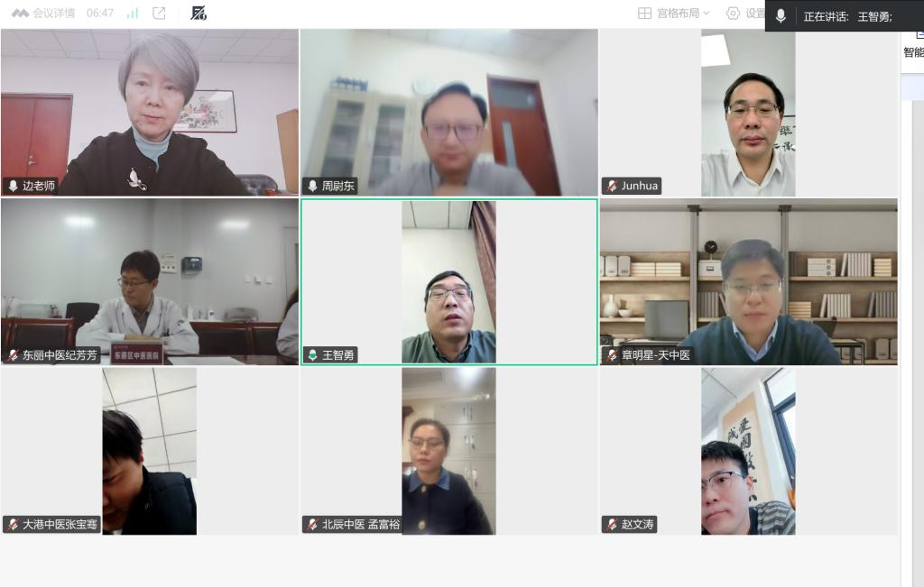
Task: Click the grid layout icon
Action: pyautogui.click(x=644, y=14)
